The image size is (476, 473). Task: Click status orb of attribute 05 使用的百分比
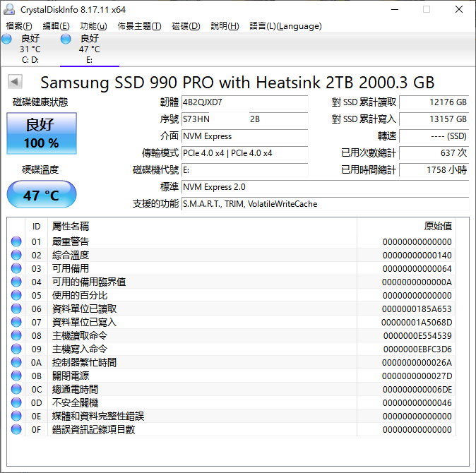16,295
